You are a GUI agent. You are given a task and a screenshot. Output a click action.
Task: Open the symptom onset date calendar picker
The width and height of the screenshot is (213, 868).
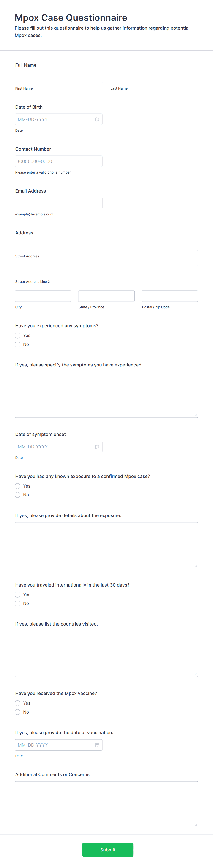coord(97,447)
